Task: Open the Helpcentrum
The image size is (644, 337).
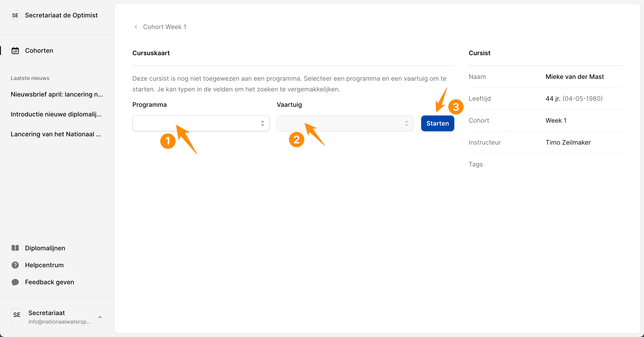Action: (44, 265)
